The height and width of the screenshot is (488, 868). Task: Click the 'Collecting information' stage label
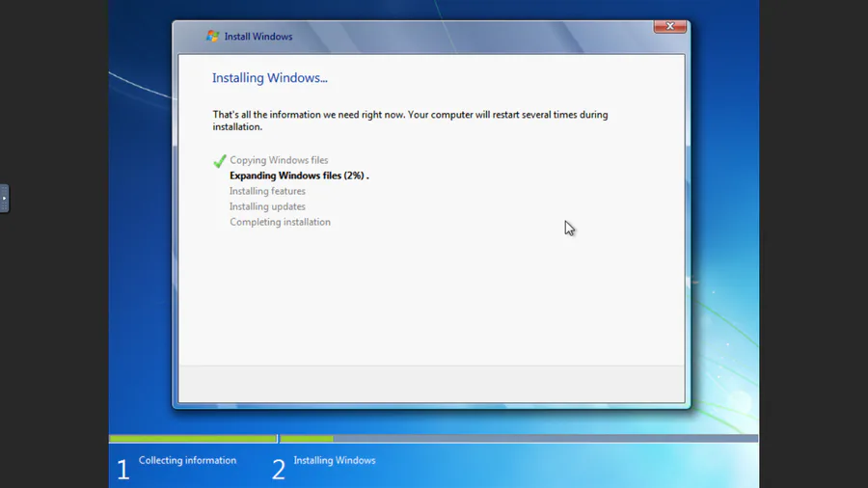187,460
